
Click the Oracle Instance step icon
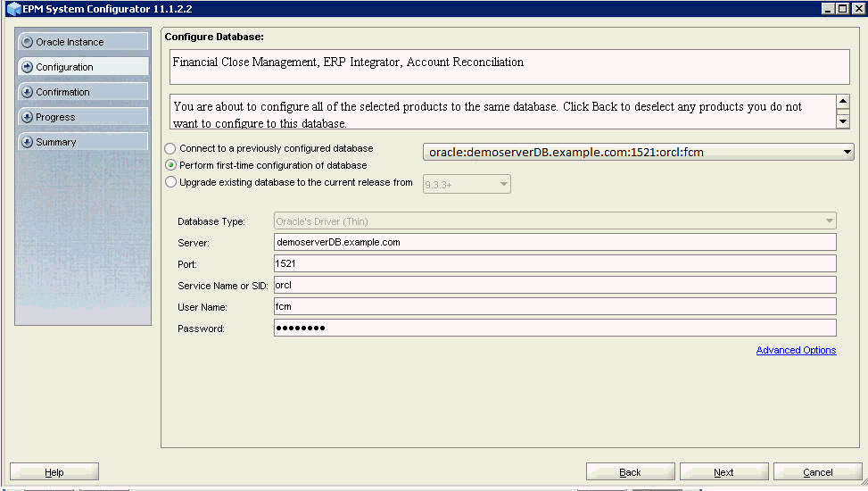point(27,42)
